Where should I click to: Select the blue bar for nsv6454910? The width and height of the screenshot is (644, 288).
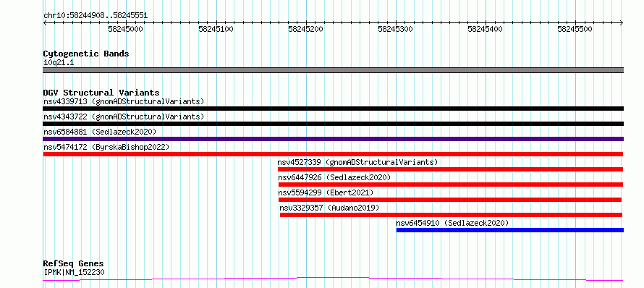tap(509, 230)
